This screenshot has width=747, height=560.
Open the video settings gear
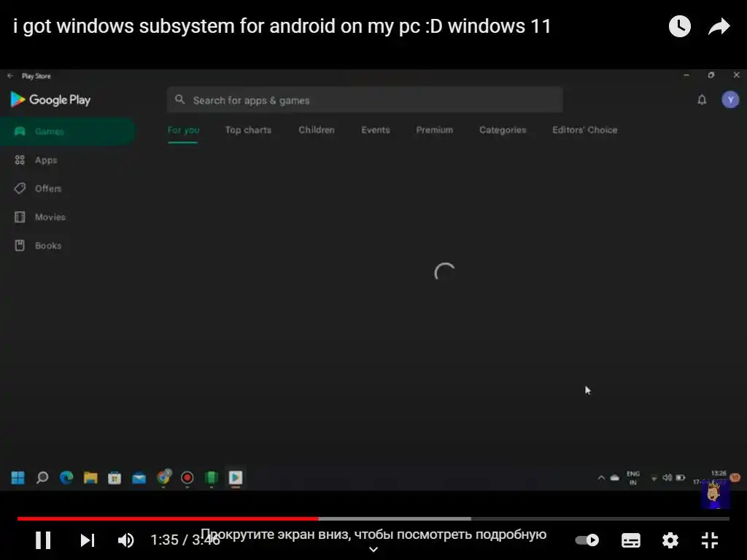pos(670,540)
